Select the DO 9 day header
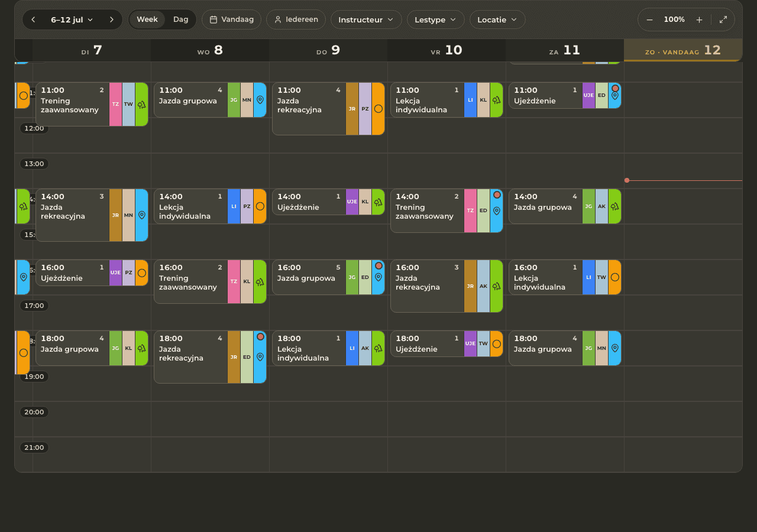Image resolution: width=757 pixels, height=532 pixels. 328,51
